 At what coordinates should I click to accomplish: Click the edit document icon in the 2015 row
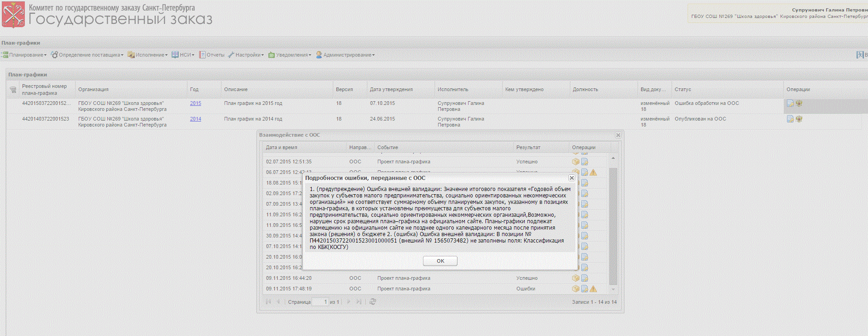click(x=790, y=104)
